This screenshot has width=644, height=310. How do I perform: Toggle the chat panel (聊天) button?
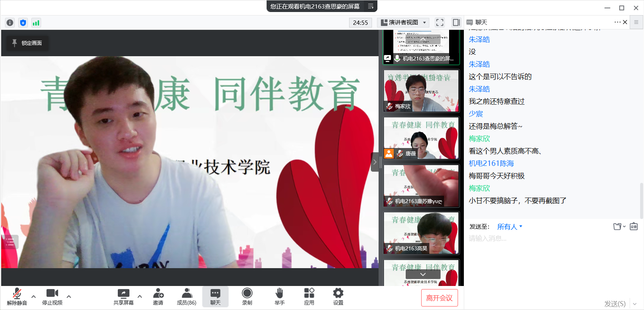click(x=215, y=296)
